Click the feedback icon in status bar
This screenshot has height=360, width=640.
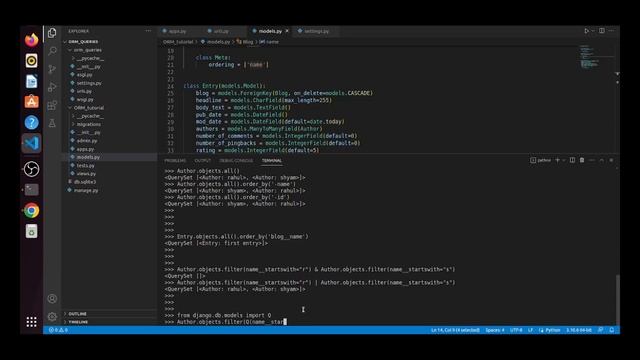(x=600, y=330)
